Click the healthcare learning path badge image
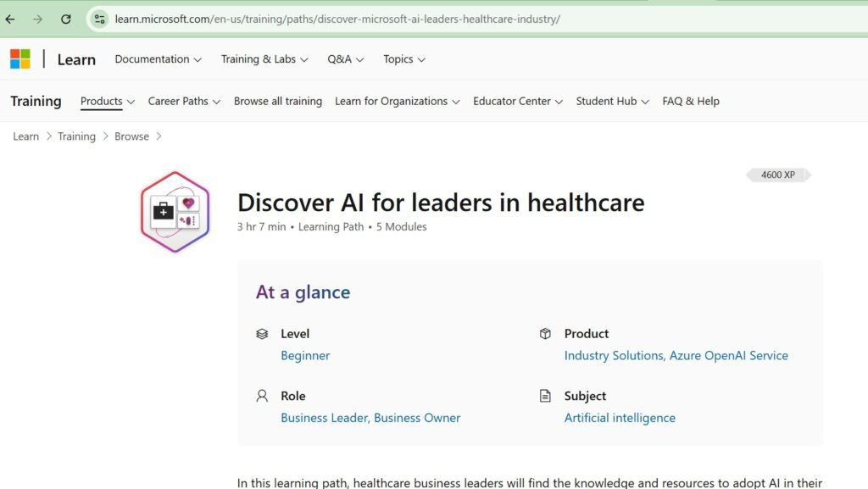 coord(175,212)
